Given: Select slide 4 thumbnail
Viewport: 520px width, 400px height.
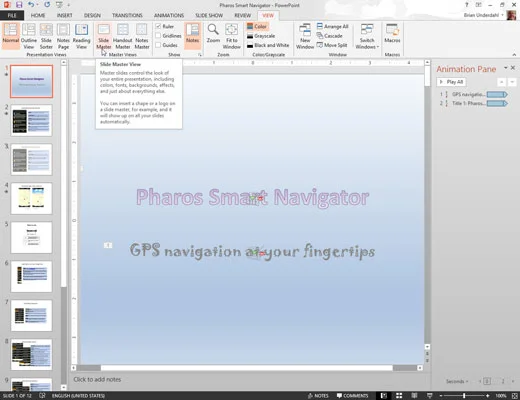Looking at the screenshot, I should click(x=31, y=198).
